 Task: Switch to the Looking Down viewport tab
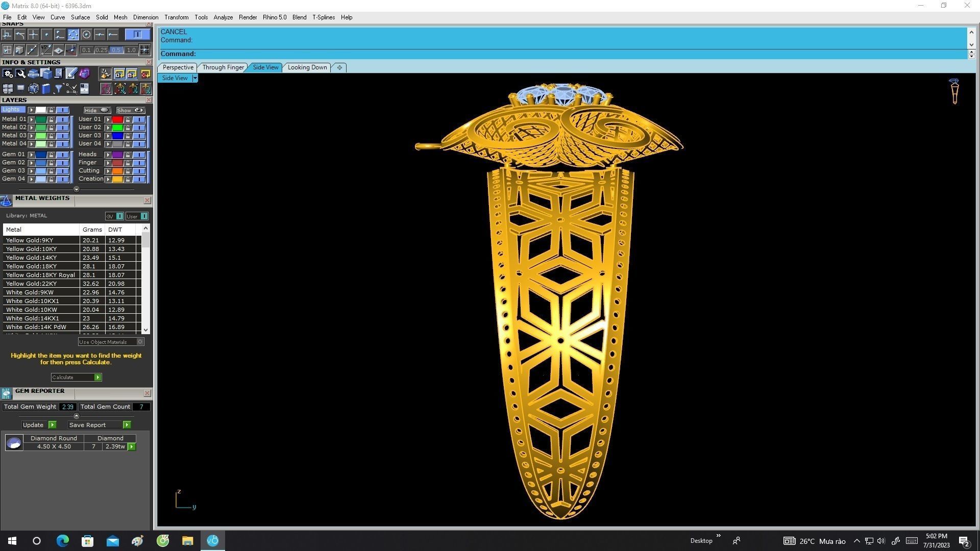pos(307,67)
